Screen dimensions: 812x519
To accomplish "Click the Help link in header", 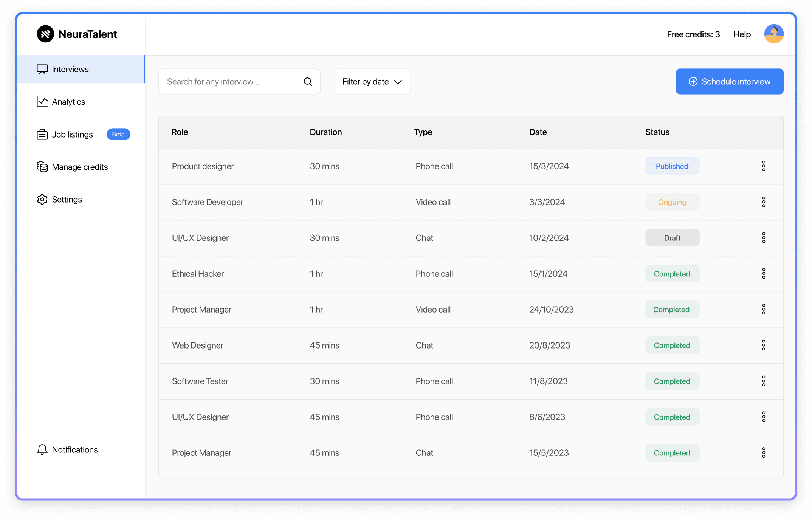I will click(742, 34).
